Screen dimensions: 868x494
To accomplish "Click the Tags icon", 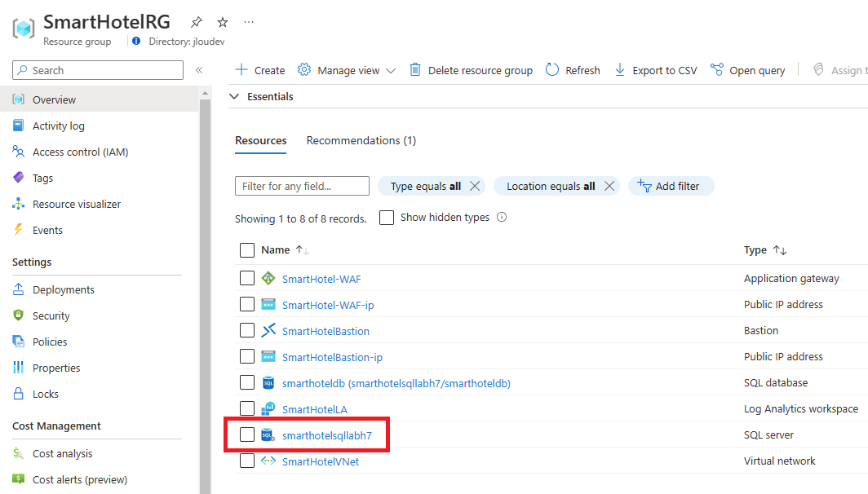I will [18, 178].
